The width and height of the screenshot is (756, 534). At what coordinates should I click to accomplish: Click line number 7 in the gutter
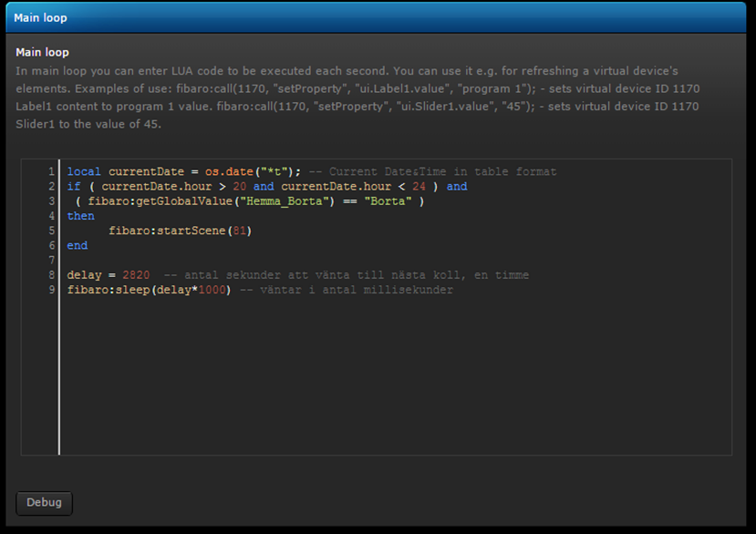(x=52, y=261)
